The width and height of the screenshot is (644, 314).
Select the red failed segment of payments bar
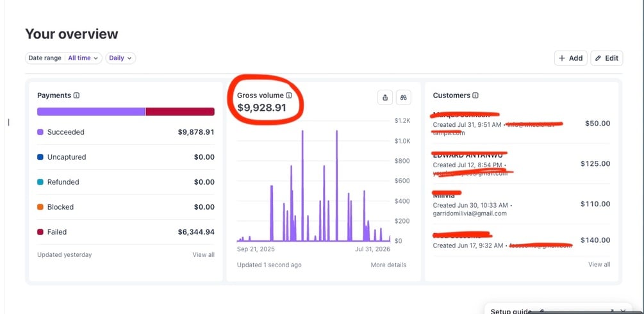(x=180, y=112)
